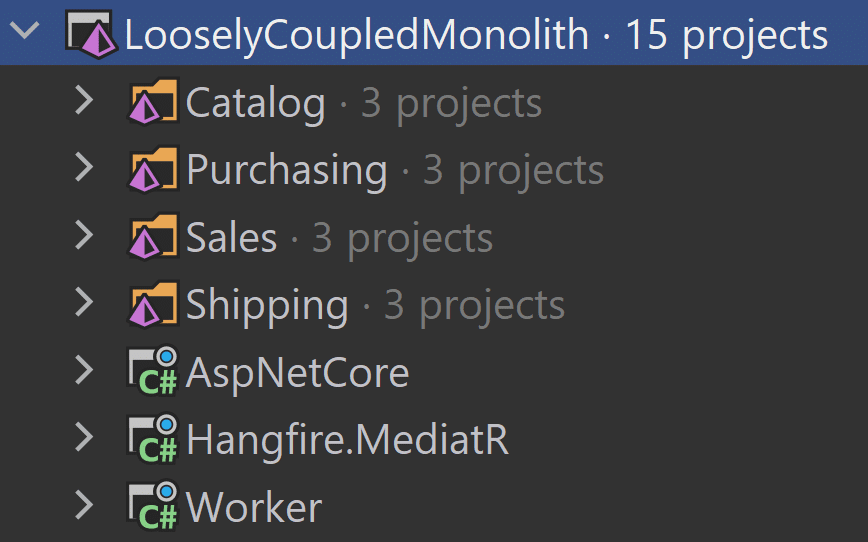This screenshot has width=868, height=542.
Task: Expand the Shipping folder chevron
Action: tap(84, 303)
